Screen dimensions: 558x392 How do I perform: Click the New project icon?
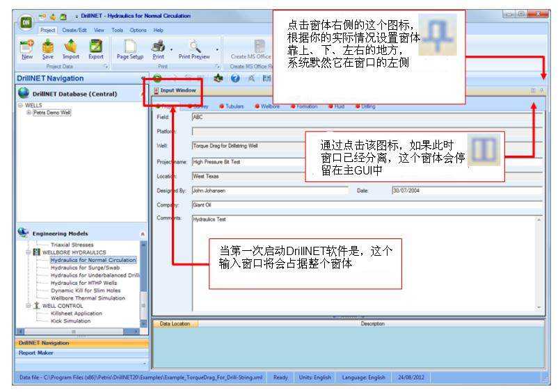coord(26,46)
